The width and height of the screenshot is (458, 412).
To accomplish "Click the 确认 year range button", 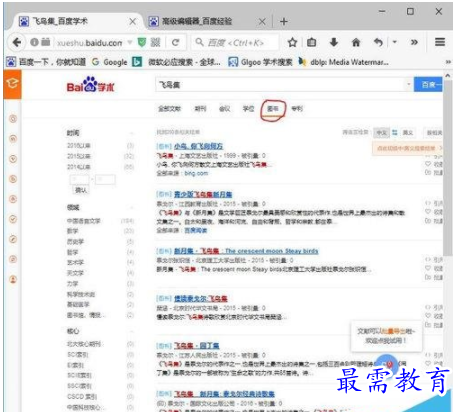I will (x=80, y=190).
